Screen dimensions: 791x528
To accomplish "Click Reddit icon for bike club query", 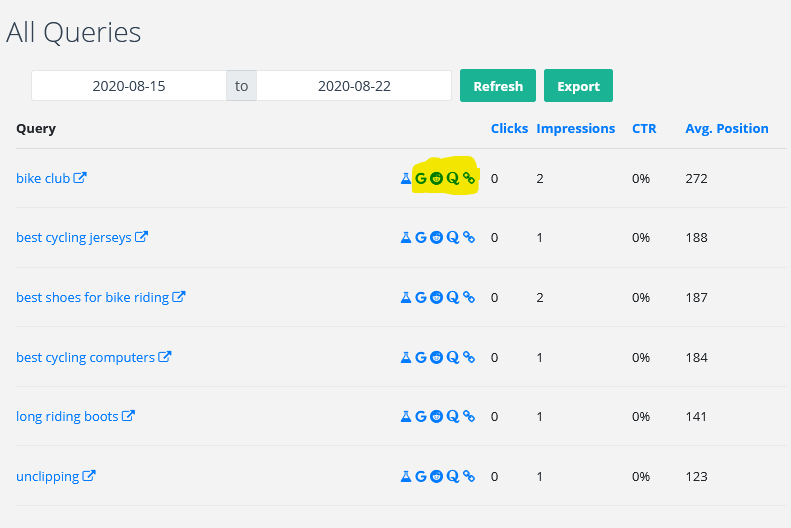I will click(x=436, y=179).
